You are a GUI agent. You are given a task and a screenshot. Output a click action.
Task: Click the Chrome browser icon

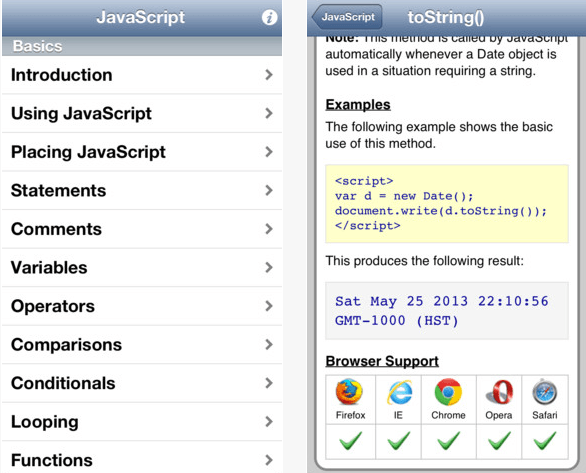coord(448,392)
